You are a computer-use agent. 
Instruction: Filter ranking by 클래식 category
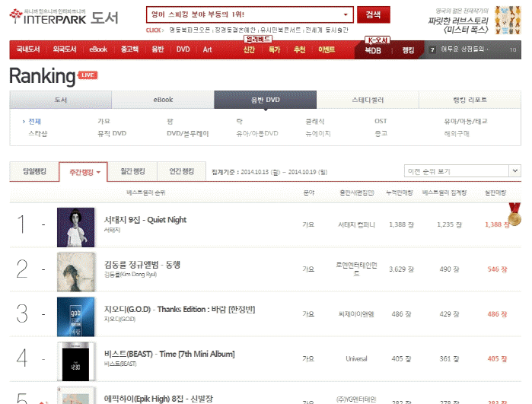coord(315,122)
